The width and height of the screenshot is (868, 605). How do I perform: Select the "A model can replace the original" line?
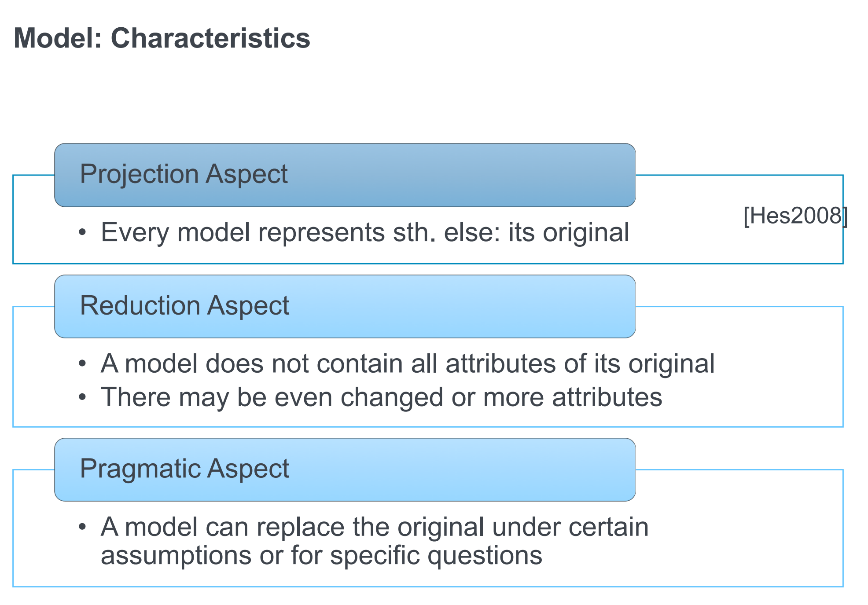[x=374, y=527]
